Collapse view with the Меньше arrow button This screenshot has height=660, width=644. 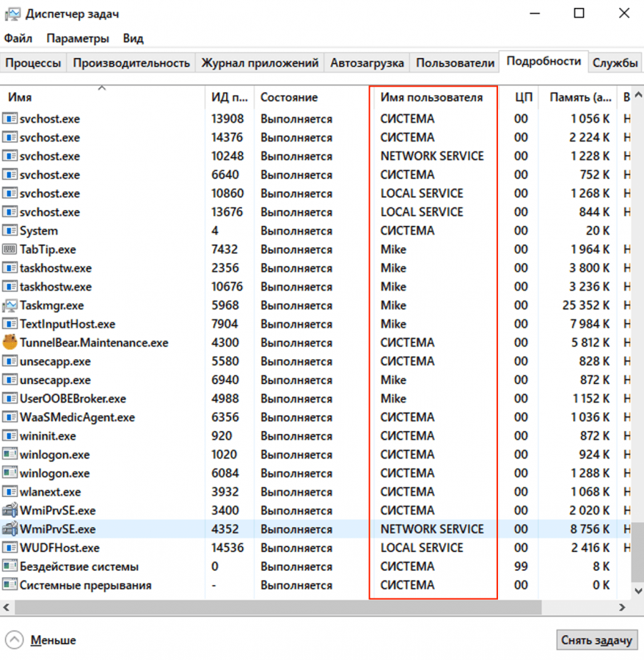pos(15,640)
